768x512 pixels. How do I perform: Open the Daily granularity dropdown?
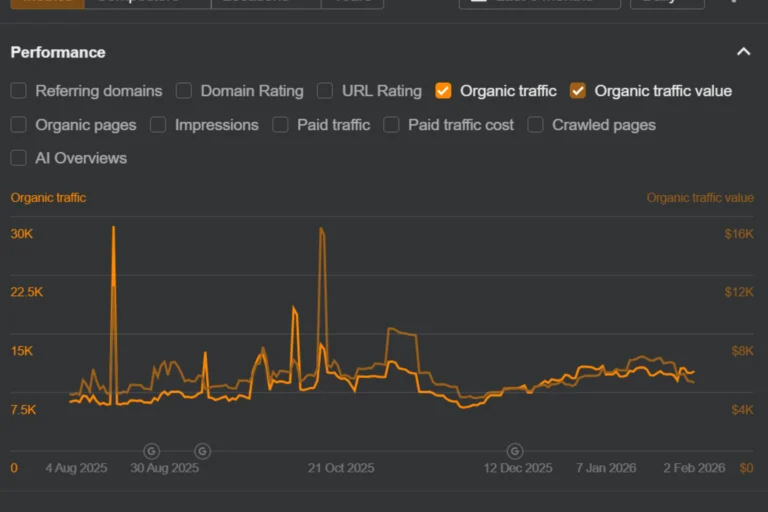666,2
